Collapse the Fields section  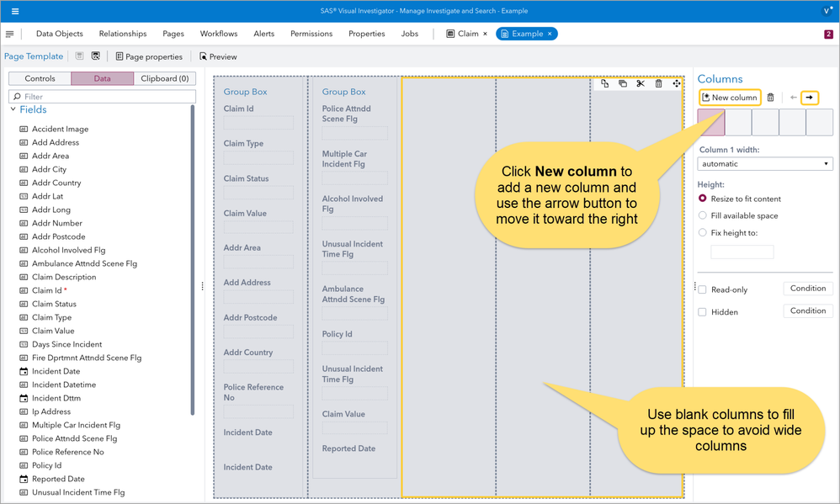13,109
